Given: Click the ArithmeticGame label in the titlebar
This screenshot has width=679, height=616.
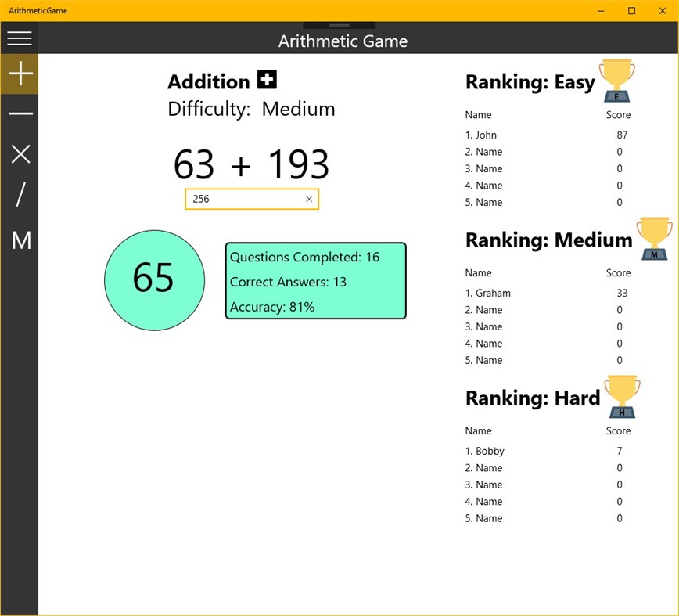Looking at the screenshot, I should point(38,10).
